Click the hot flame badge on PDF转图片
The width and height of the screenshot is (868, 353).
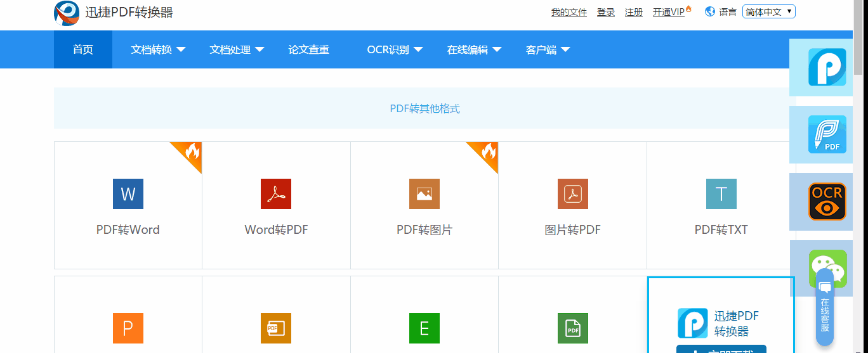[x=487, y=152]
